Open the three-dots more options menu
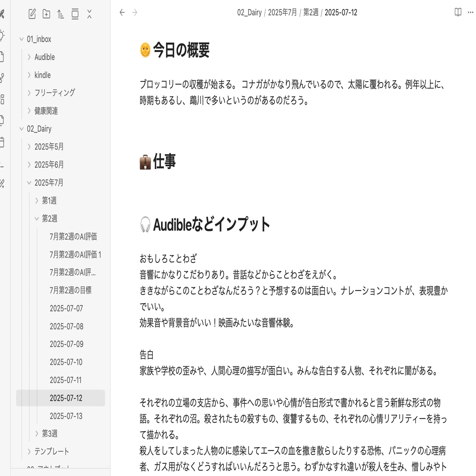Viewport: 476px width, 476px height. point(471,13)
